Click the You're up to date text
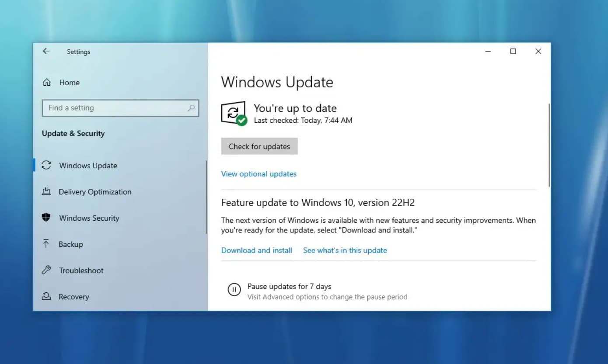The height and width of the screenshot is (364, 608). click(x=295, y=108)
